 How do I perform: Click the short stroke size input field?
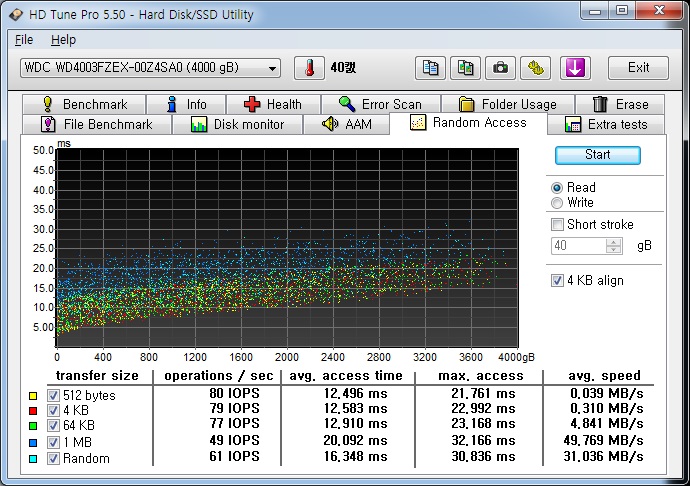pos(579,246)
